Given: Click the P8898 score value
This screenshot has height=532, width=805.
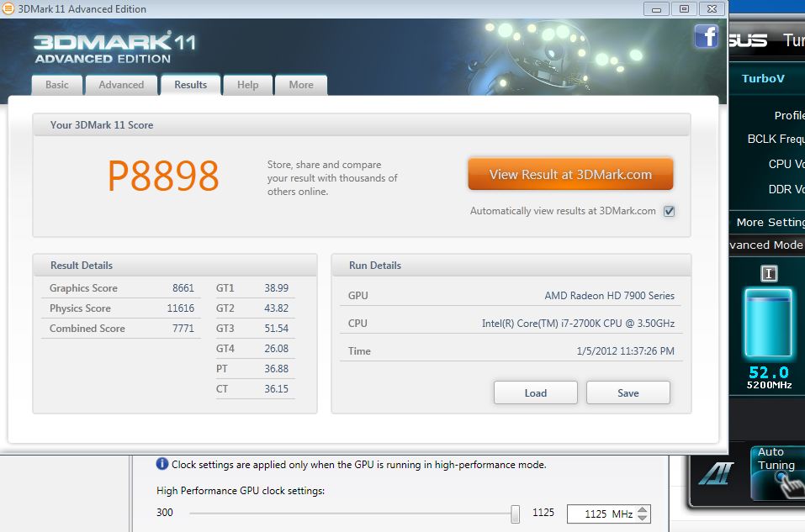Looking at the screenshot, I should [x=163, y=176].
